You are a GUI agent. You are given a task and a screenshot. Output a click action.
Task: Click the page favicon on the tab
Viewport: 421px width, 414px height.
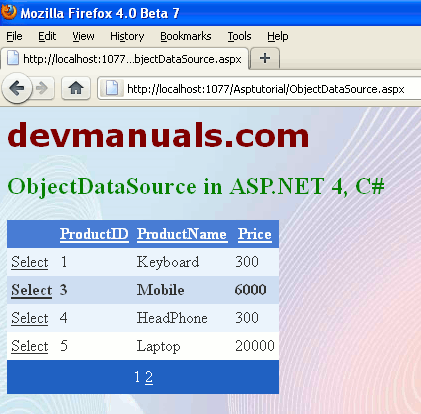click(13, 58)
